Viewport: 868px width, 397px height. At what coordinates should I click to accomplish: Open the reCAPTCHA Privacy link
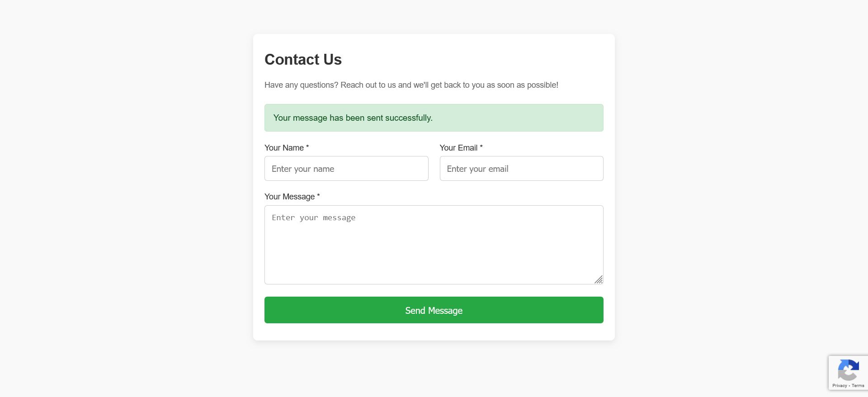point(840,386)
